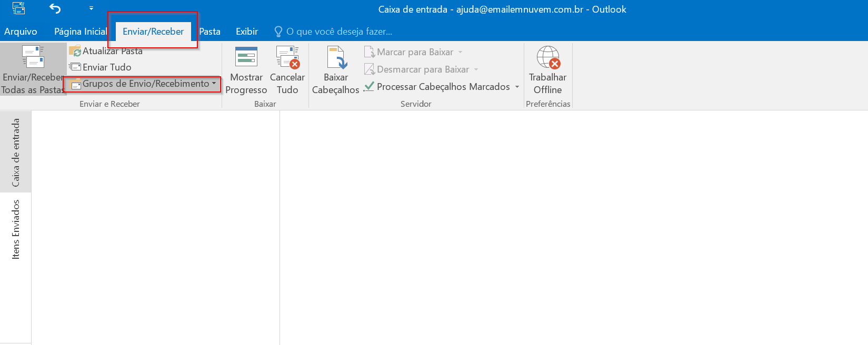Viewport: 868px width, 345px height.
Task: Click the lightbulb Tell Me icon
Action: pos(278,32)
